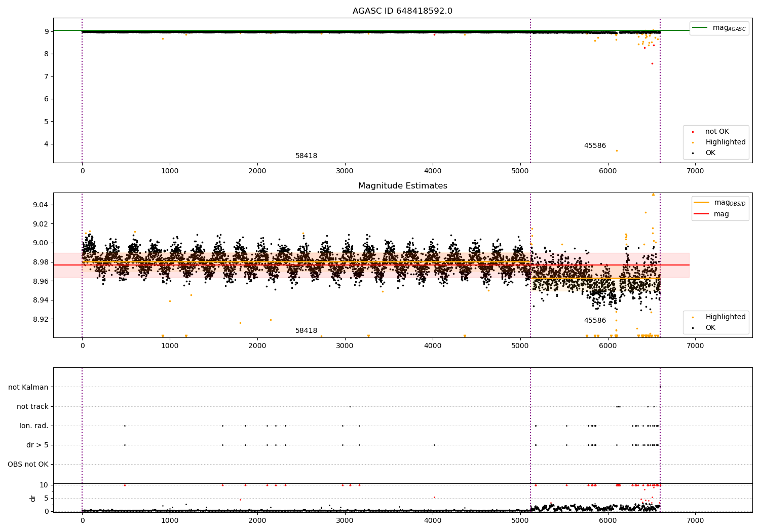Viewport: 760px width, 532px height.
Task: Click x-axis tick "3000" under middle plot
Action: coord(345,346)
